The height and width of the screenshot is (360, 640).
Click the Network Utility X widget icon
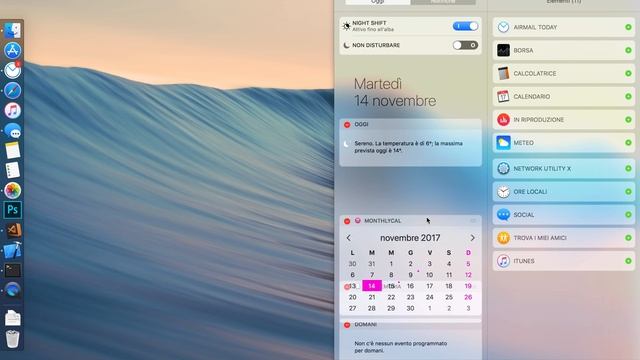point(503,168)
